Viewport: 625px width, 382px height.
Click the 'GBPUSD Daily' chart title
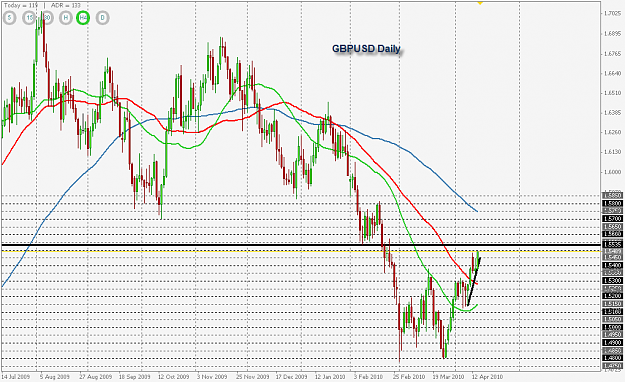tap(366, 49)
